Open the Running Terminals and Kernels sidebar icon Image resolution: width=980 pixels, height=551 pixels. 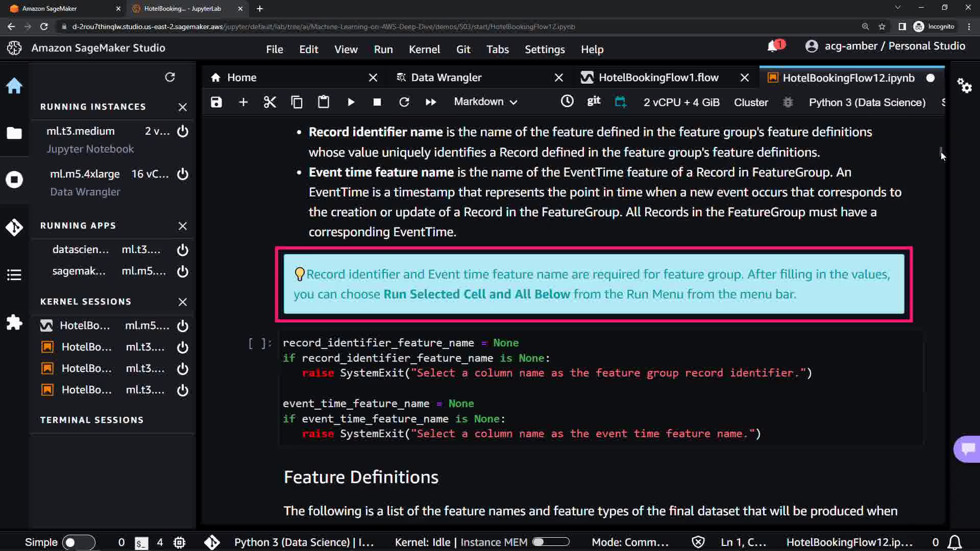[x=14, y=180]
